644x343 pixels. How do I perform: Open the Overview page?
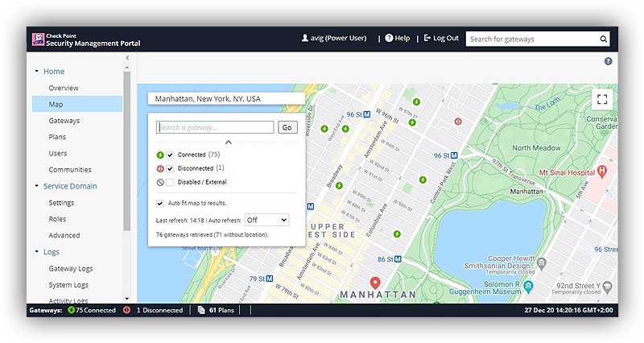[64, 88]
